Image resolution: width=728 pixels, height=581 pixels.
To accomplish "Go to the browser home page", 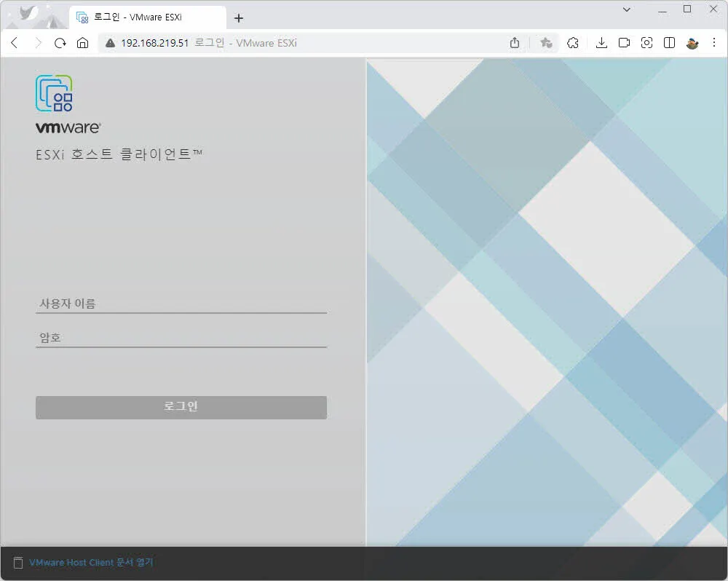I will 82,43.
